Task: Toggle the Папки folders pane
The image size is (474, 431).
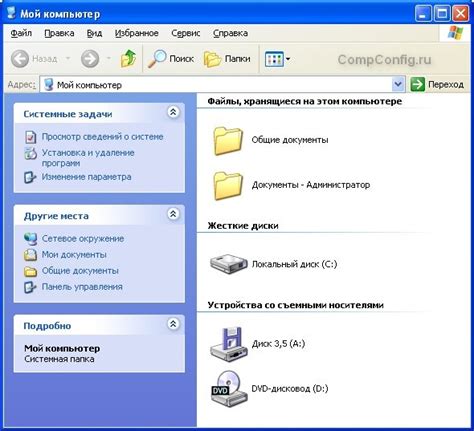Action: point(227,59)
